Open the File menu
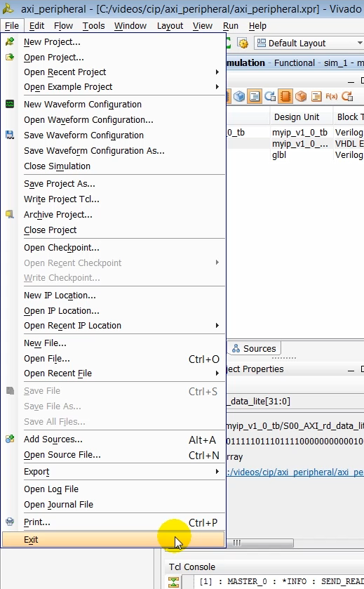The image size is (364, 589). click(12, 25)
